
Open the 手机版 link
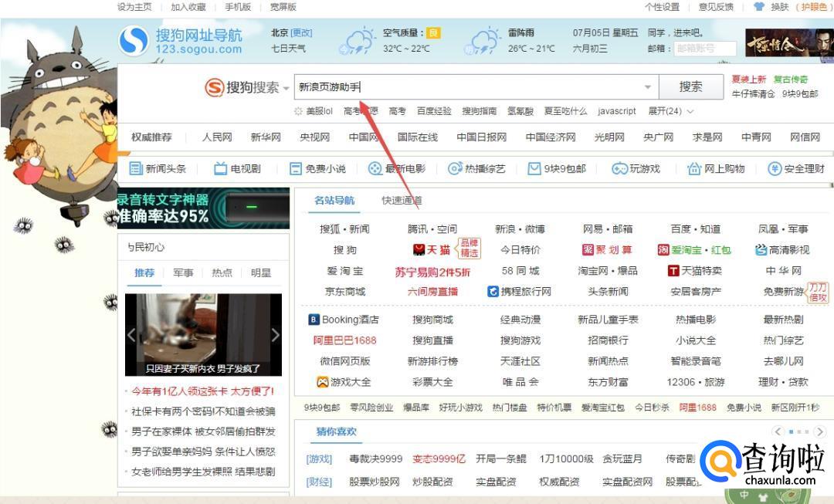click(238, 7)
